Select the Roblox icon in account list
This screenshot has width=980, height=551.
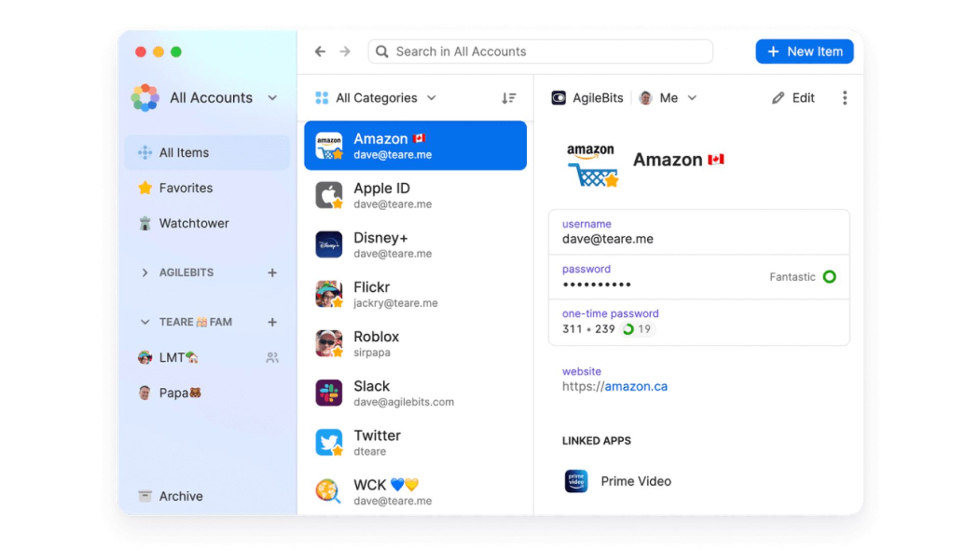(330, 344)
